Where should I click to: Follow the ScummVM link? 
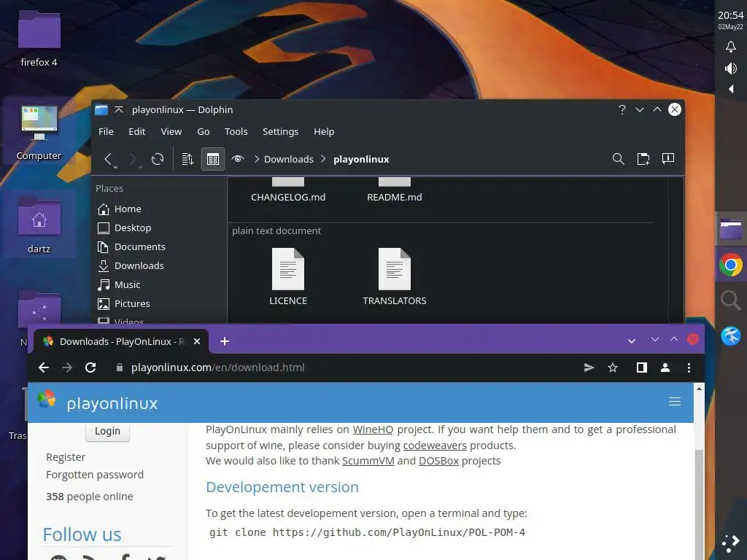click(x=368, y=461)
